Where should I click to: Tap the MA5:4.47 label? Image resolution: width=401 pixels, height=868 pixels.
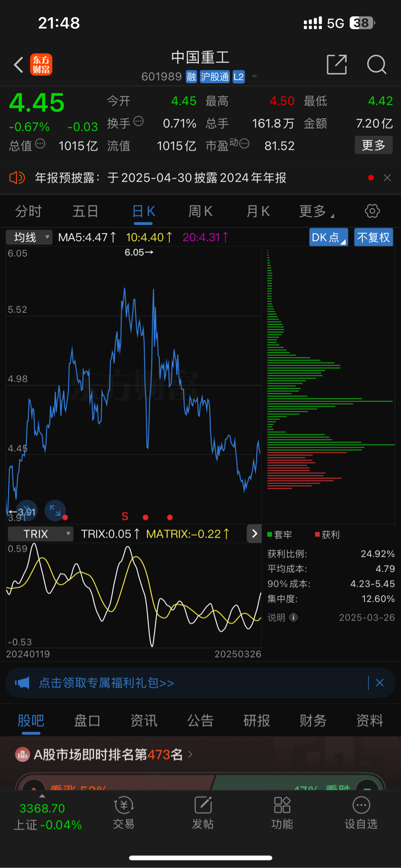87,237
